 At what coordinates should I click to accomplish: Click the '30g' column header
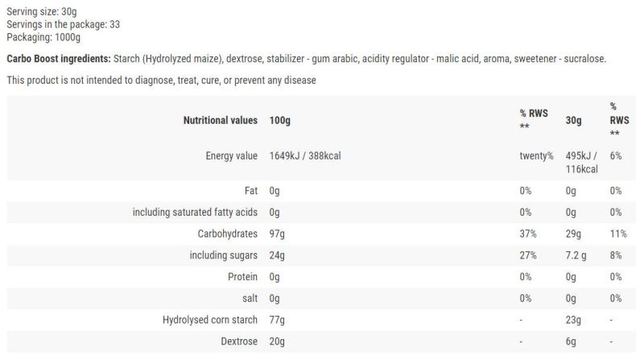(x=573, y=120)
